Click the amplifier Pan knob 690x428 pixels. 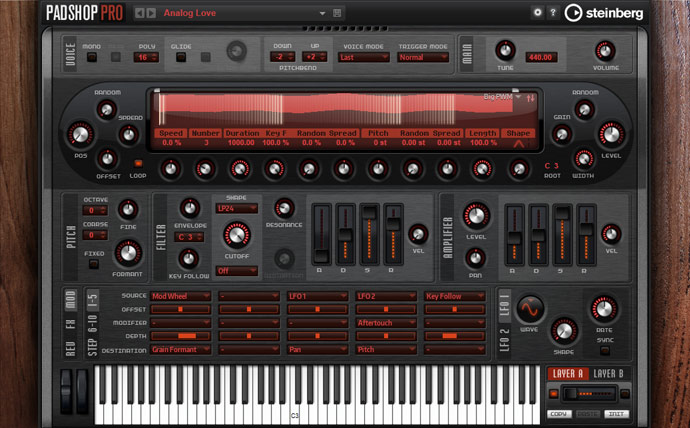pos(475,258)
